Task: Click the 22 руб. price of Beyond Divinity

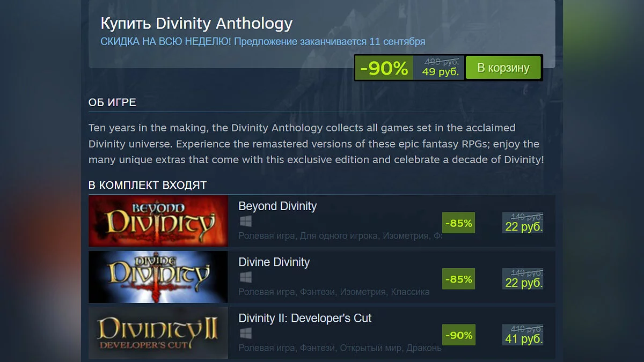Action: [x=524, y=227]
